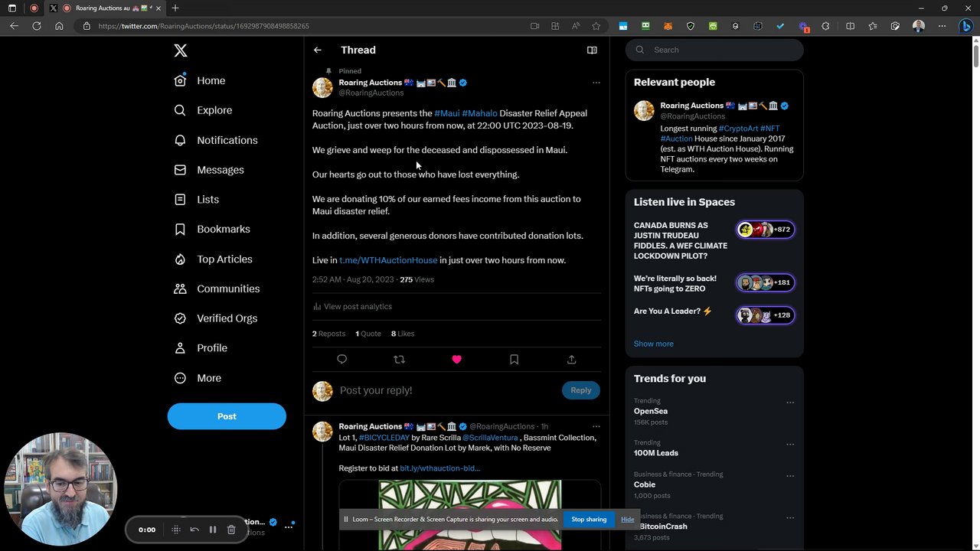The height and width of the screenshot is (551, 980).
Task: Open options for BitcoinCrash trend
Action: click(x=790, y=517)
